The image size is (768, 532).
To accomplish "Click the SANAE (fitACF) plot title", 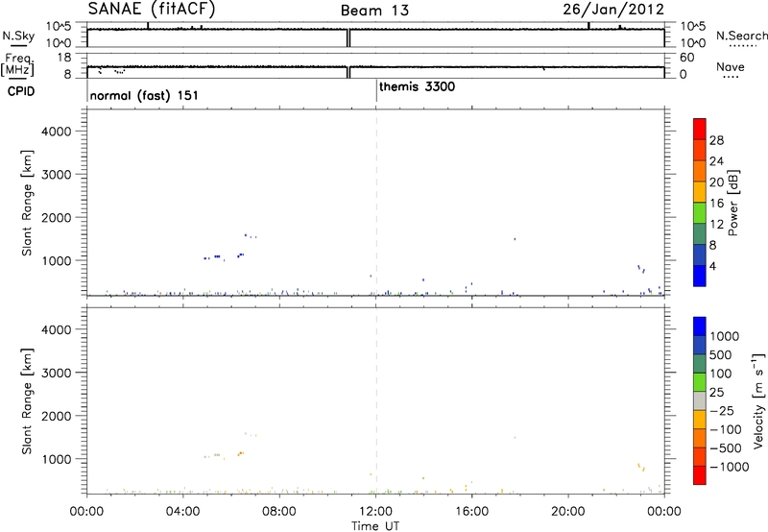I will (152, 9).
